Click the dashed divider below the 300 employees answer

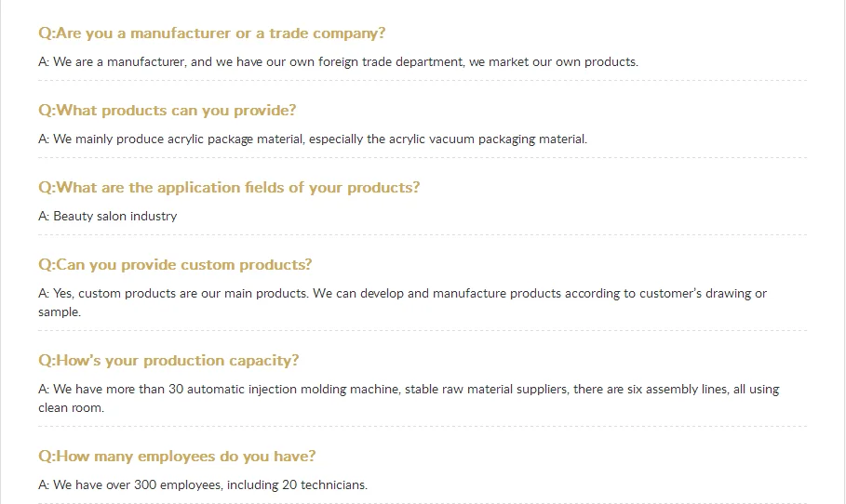423,502
